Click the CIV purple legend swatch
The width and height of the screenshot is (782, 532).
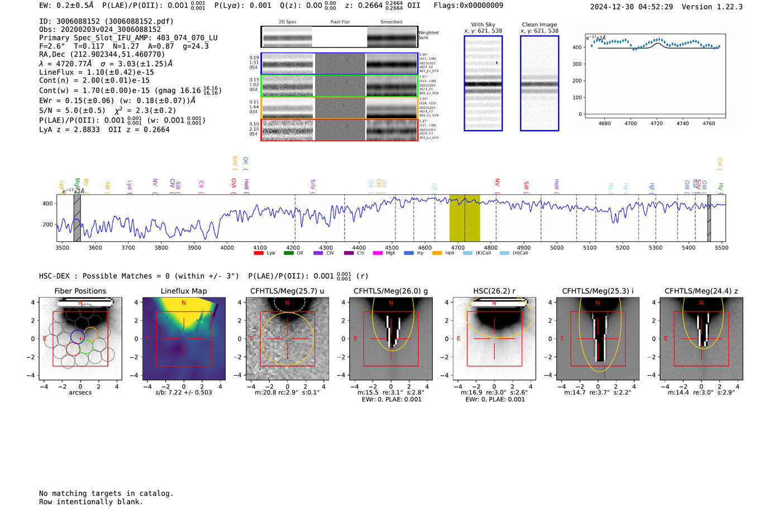(318, 253)
